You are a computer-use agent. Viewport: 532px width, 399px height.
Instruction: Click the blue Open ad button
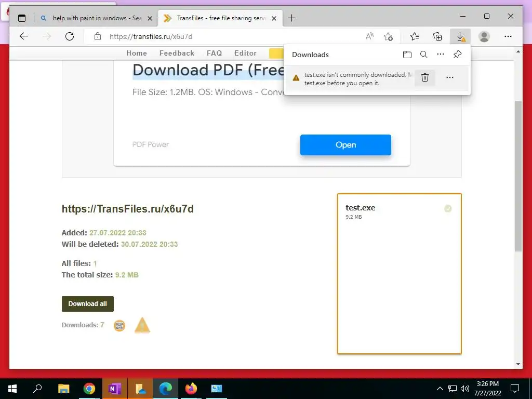tap(345, 145)
